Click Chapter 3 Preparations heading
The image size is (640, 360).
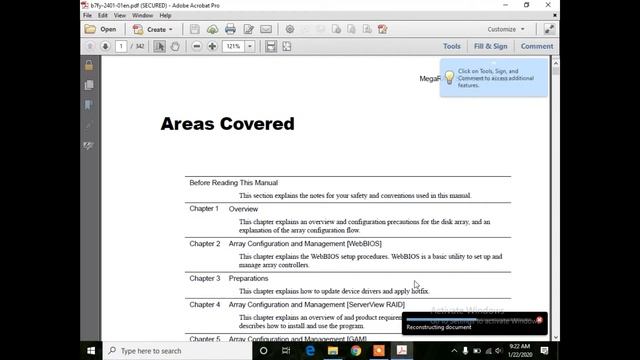coord(229,278)
